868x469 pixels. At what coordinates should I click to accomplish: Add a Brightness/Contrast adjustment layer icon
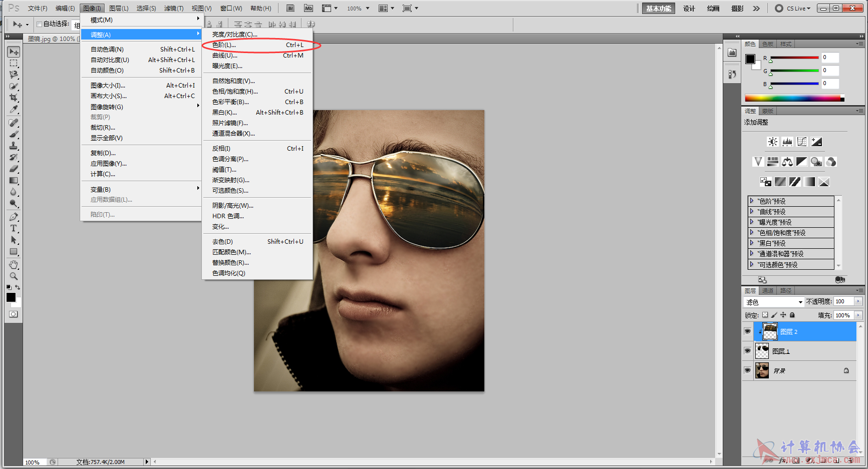click(x=773, y=142)
